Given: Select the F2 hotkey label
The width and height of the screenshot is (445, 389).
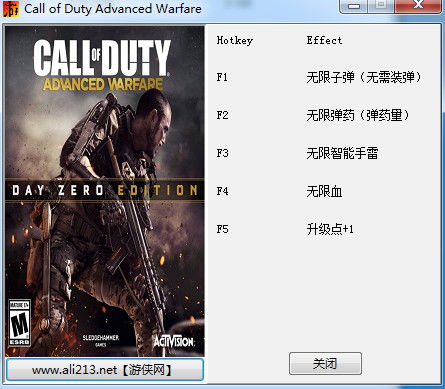Looking at the screenshot, I should (x=222, y=115).
